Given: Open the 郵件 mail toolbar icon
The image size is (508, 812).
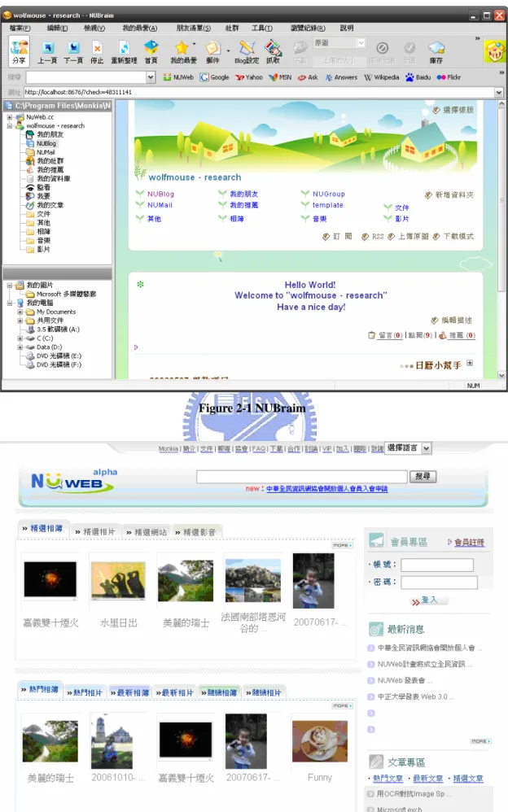Looking at the screenshot, I should pos(212,48).
